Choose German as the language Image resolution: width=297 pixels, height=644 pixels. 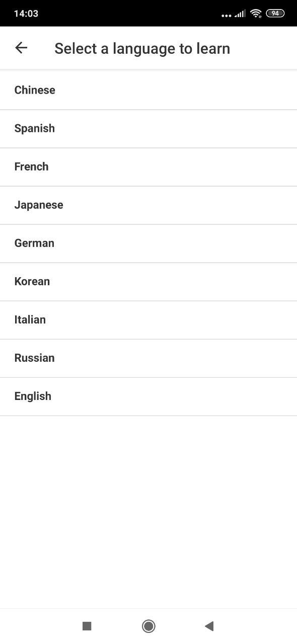pos(148,244)
